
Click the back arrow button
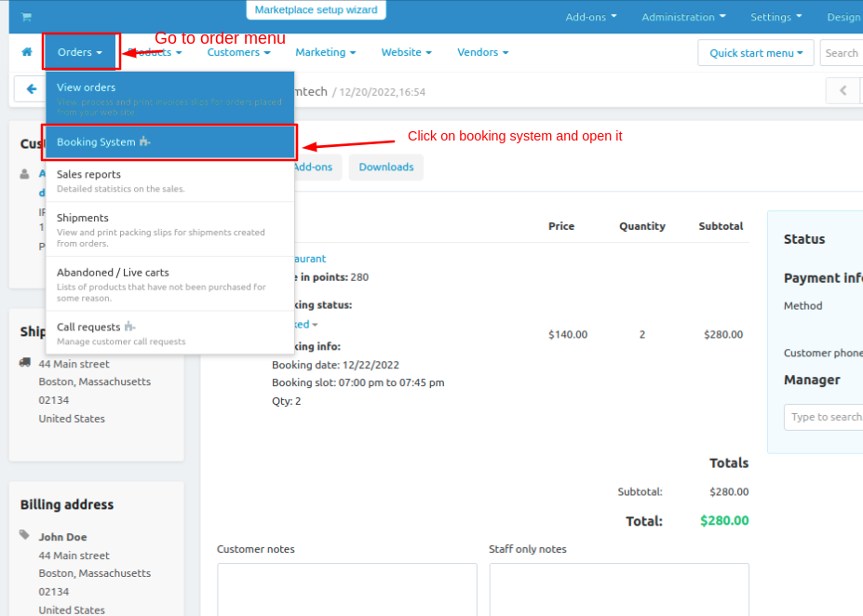pyautogui.click(x=31, y=90)
